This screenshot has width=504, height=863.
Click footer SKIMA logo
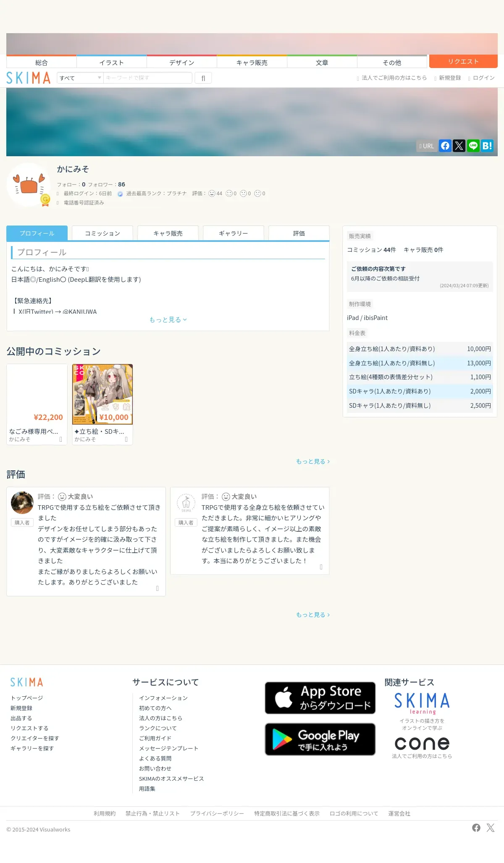tap(27, 682)
